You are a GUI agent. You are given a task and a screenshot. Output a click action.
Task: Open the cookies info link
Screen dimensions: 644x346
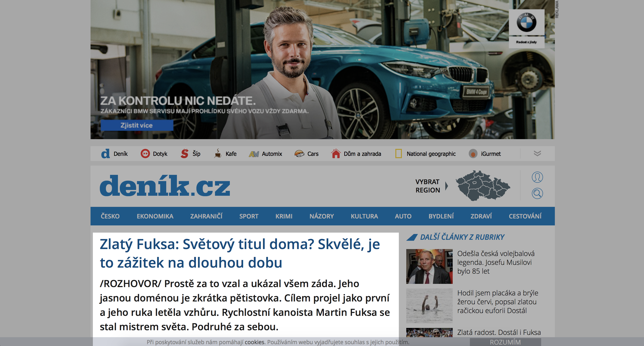click(254, 342)
